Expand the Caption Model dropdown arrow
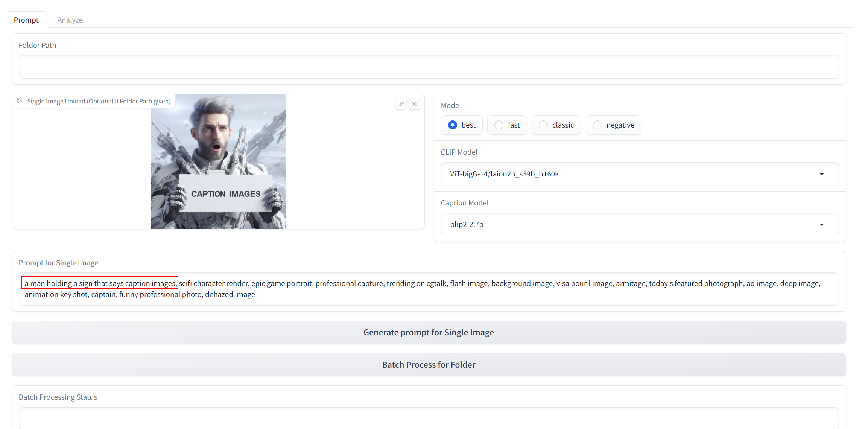868x429 pixels. coord(822,224)
